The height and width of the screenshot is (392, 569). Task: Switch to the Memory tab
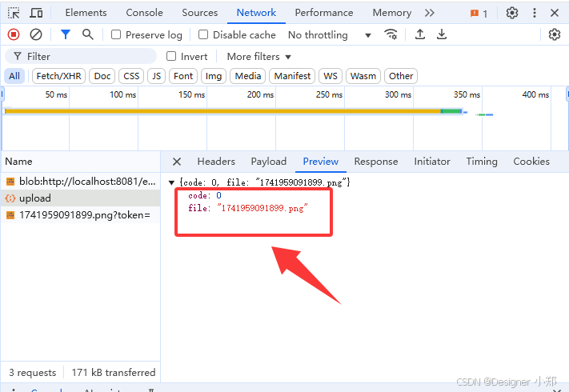tap(392, 13)
